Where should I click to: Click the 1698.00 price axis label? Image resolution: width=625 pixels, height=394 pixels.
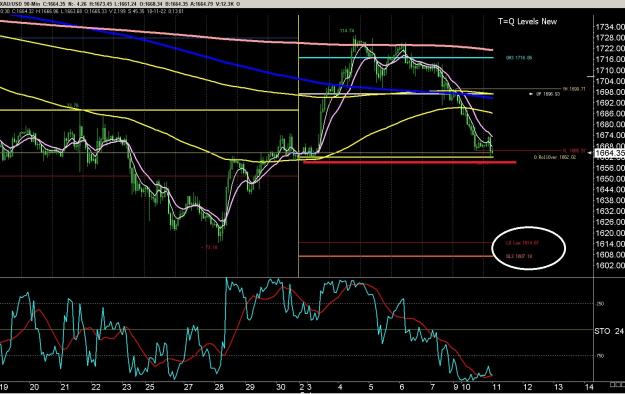click(609, 92)
